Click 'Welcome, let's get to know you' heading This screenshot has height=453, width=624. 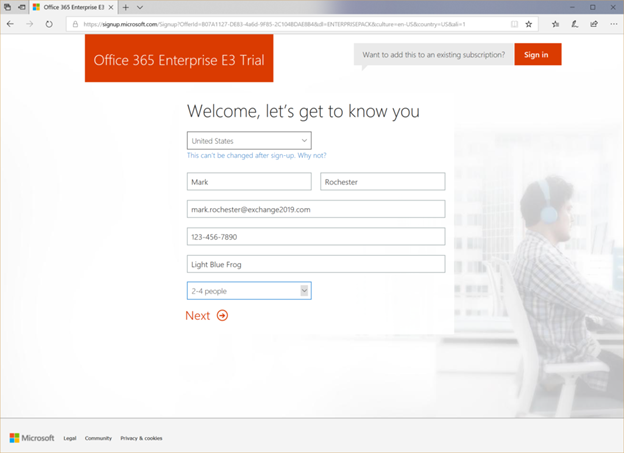click(303, 111)
